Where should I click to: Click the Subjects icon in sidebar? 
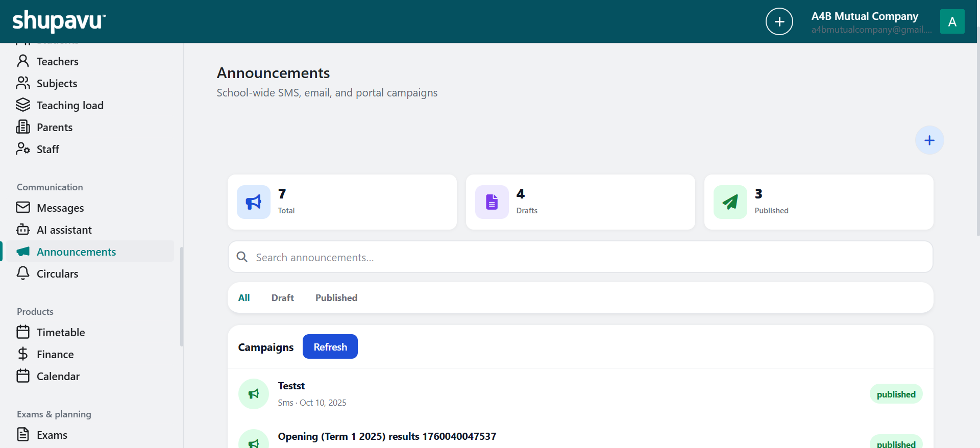pos(23,83)
